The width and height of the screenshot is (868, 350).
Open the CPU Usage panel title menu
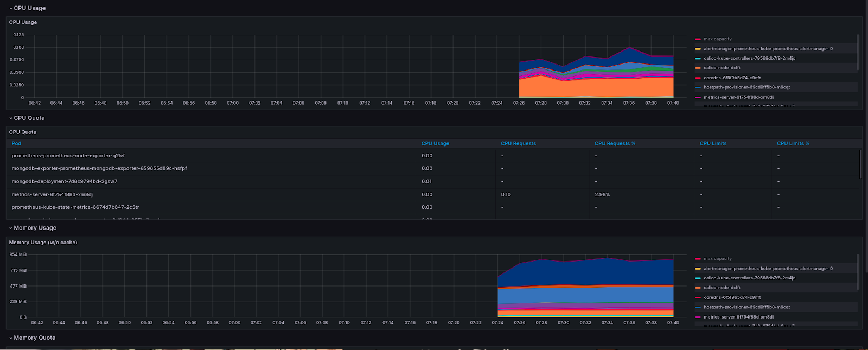pyautogui.click(x=23, y=22)
